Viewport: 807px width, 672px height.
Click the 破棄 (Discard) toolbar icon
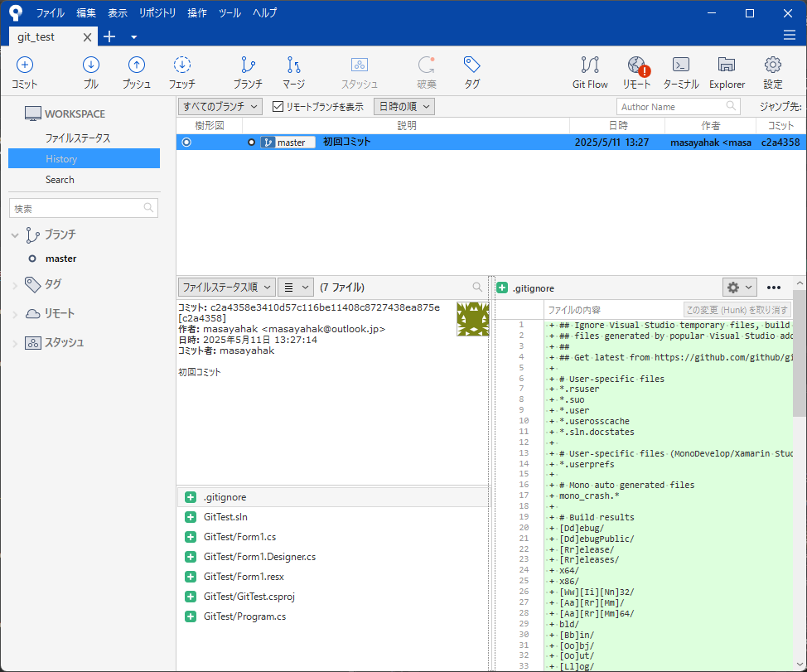click(x=426, y=73)
